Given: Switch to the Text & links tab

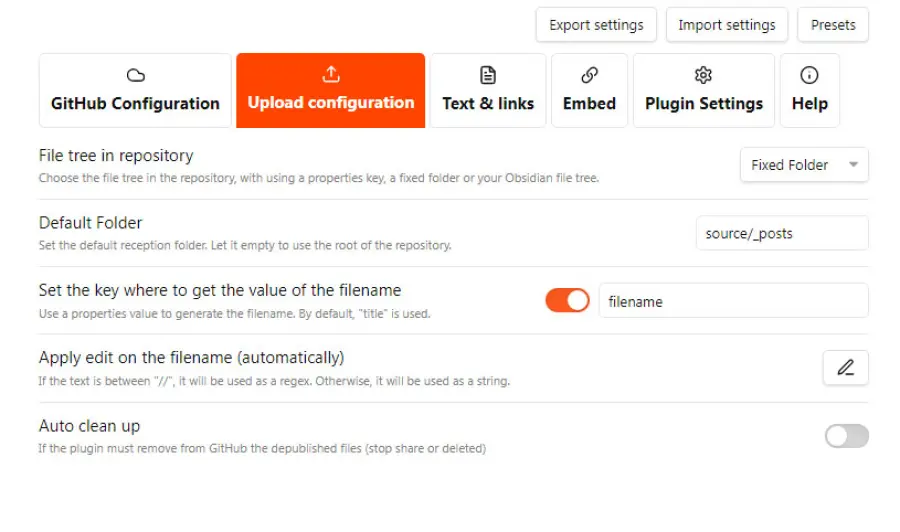Looking at the screenshot, I should click(488, 103).
